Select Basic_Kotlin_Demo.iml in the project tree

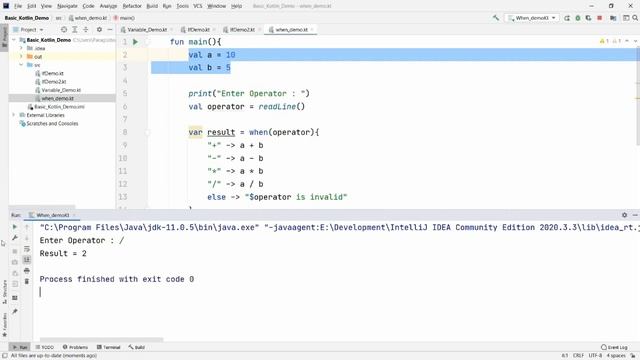tap(56, 107)
